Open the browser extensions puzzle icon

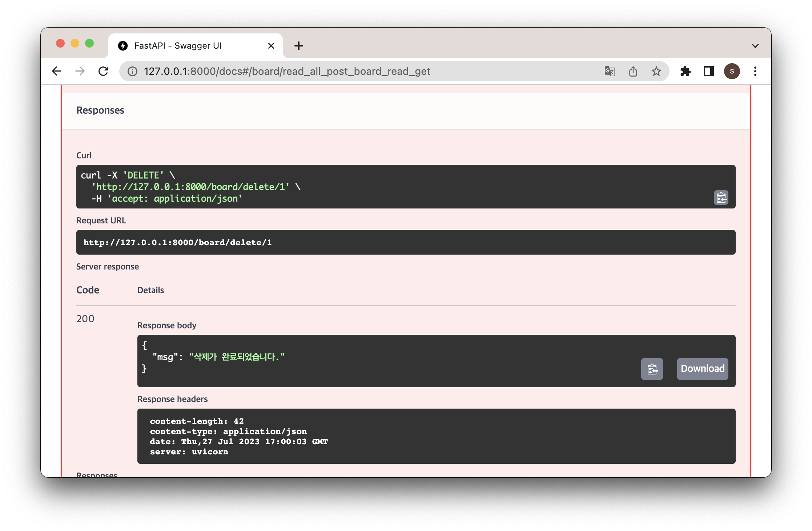[685, 71]
